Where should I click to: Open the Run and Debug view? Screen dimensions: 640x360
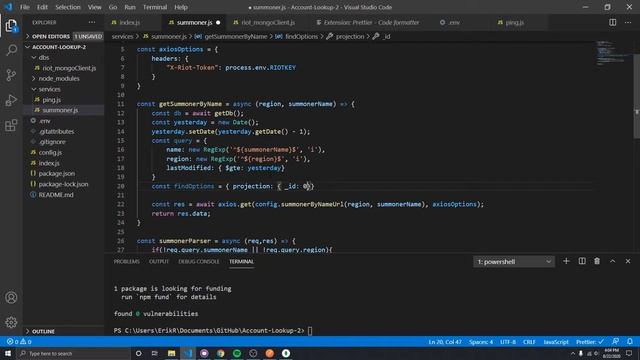(x=11, y=100)
